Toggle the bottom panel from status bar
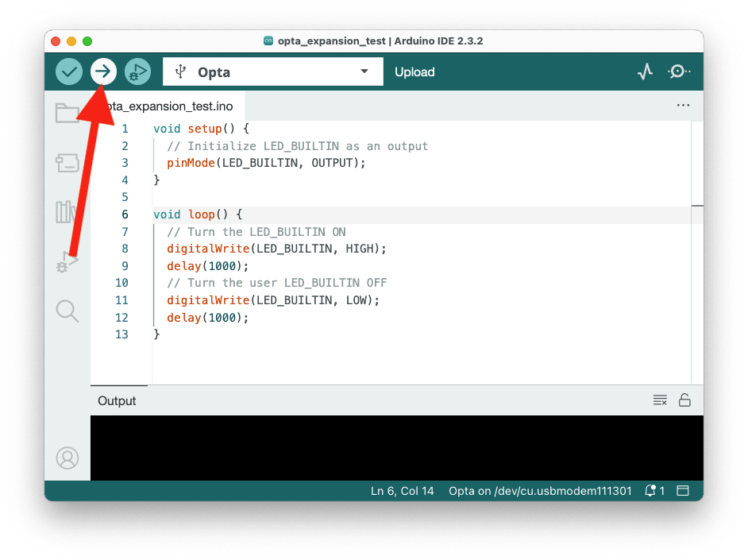 point(683,491)
